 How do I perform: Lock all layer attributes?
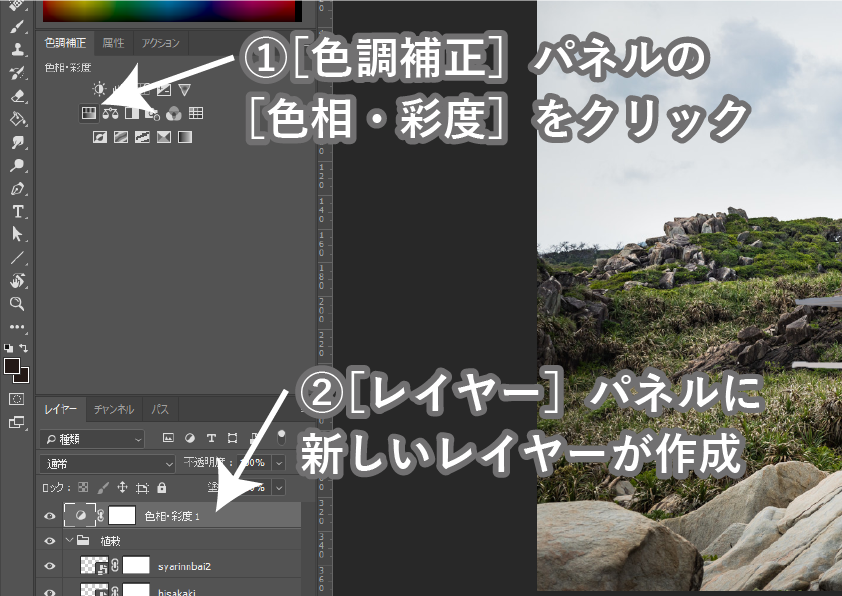(162, 488)
